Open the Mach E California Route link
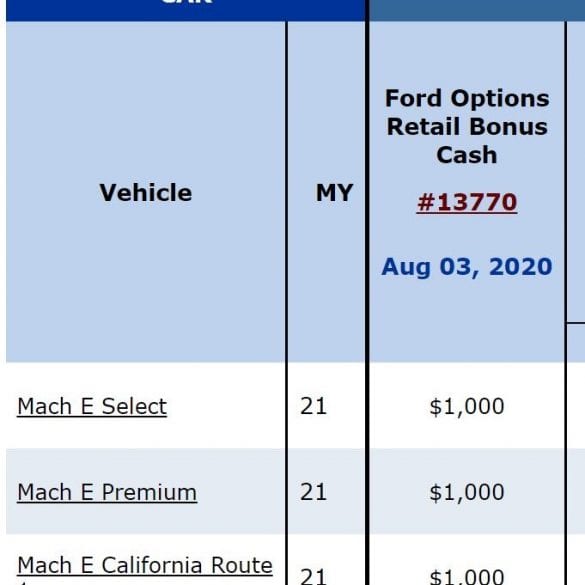585x585 pixels. 145,568
